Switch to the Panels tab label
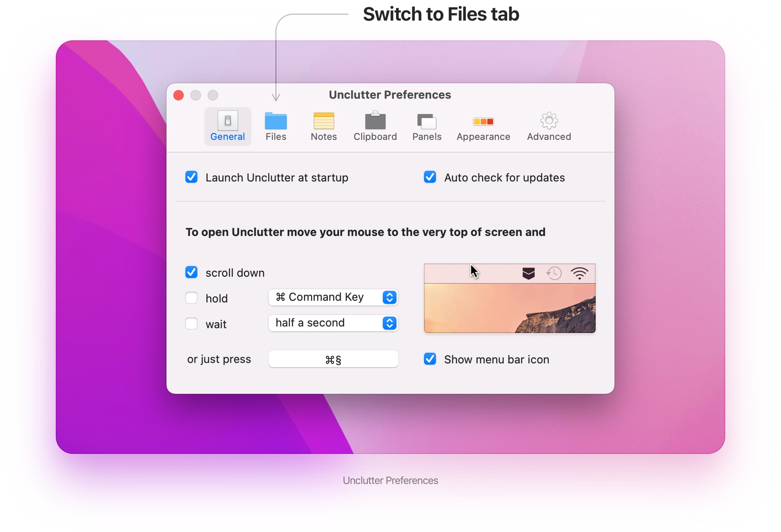 [x=427, y=136]
